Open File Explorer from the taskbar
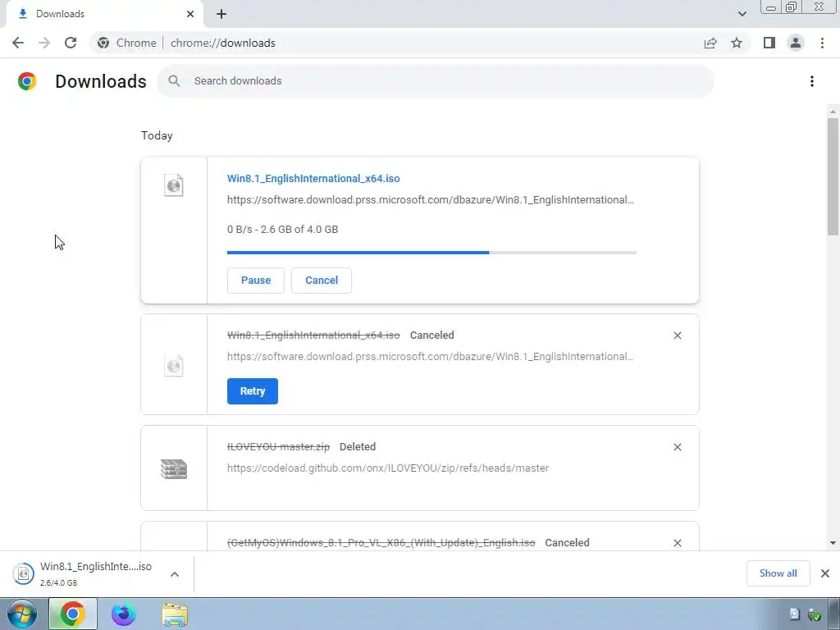840x630 pixels. tap(176, 614)
